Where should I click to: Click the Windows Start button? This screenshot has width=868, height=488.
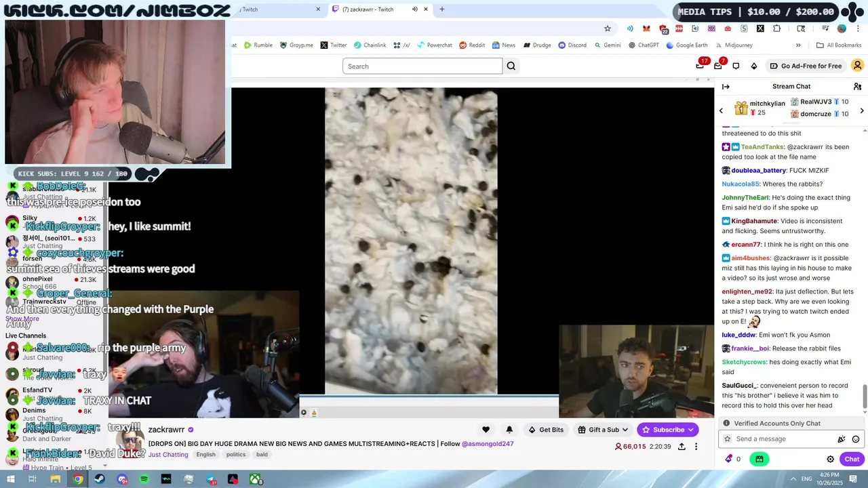pos(10,479)
